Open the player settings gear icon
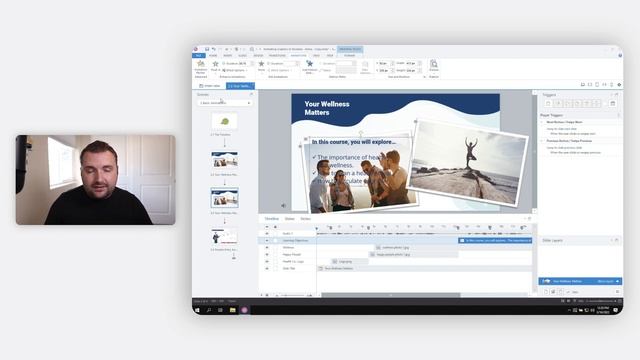 (619, 84)
